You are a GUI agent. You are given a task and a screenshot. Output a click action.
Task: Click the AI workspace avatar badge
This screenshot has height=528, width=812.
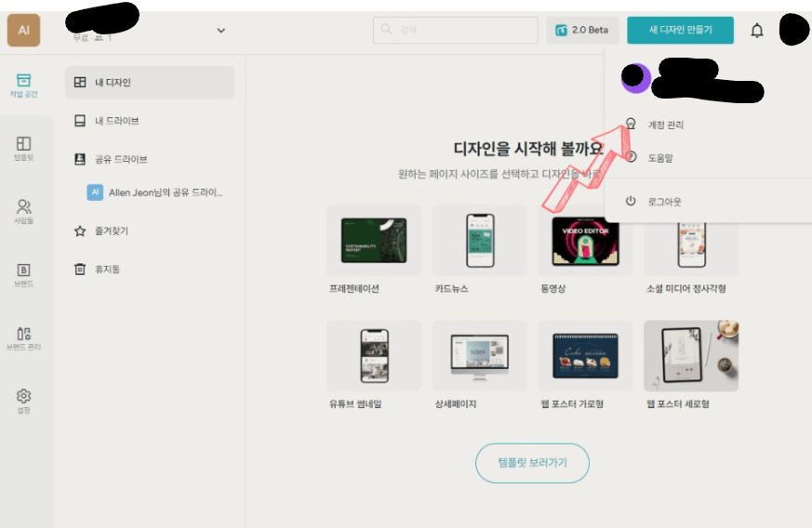pos(23,30)
